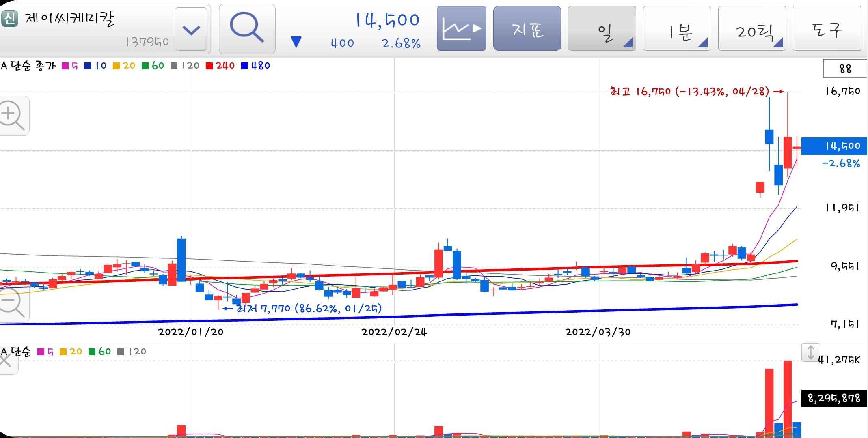Viewport: 868px width, 438px height.
Task: Click the navy 10 moving average legend
Action: coord(95,66)
